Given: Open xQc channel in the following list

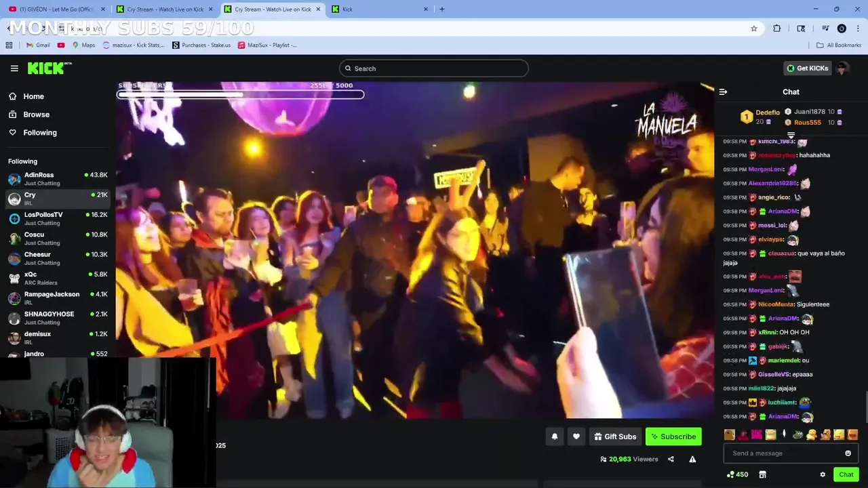Looking at the screenshot, I should [x=58, y=278].
